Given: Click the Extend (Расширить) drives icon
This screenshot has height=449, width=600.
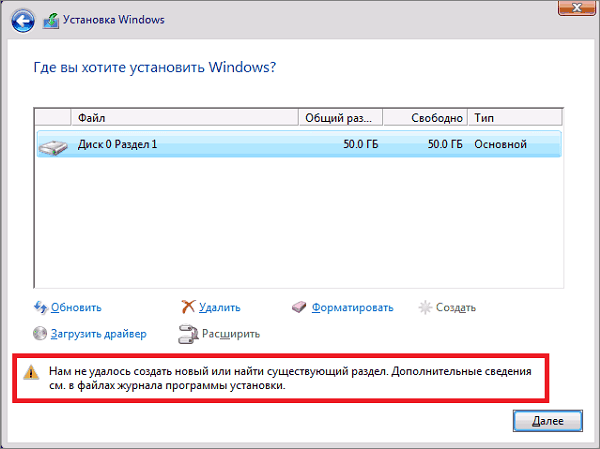Looking at the screenshot, I should [x=188, y=334].
